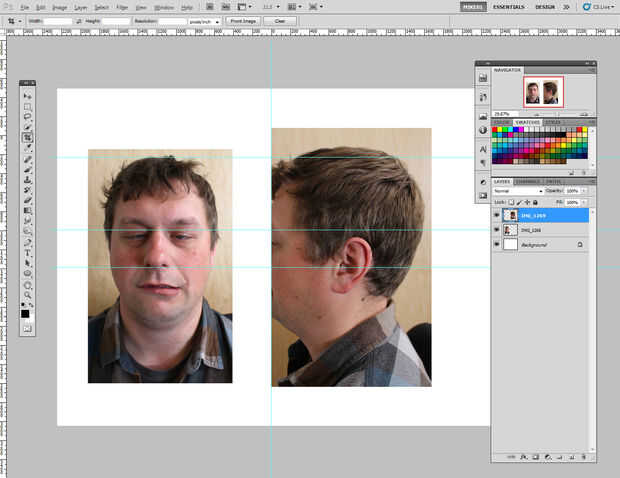The image size is (620, 478).
Task: Click the Rectangular Marquee tool
Action: tap(27, 107)
